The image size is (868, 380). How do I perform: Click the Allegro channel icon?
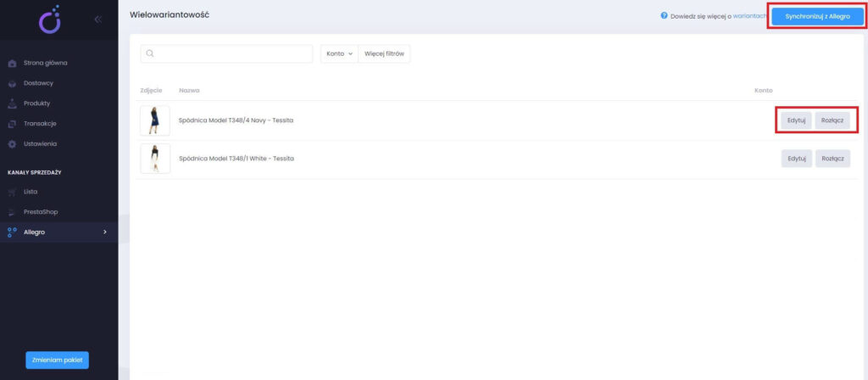[12, 232]
